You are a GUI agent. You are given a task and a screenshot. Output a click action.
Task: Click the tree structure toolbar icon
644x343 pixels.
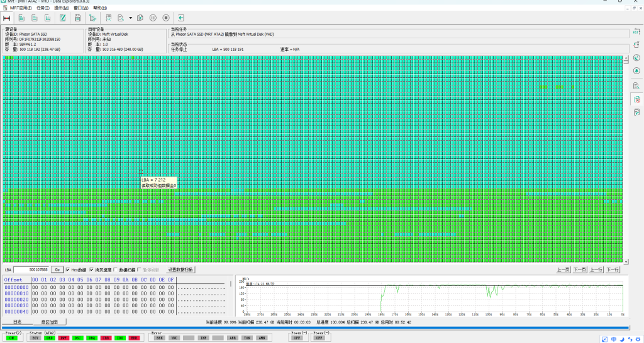93,18
